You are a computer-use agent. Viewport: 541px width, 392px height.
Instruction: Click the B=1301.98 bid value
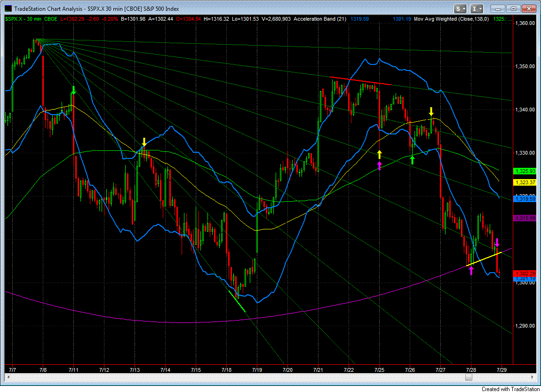133,19
